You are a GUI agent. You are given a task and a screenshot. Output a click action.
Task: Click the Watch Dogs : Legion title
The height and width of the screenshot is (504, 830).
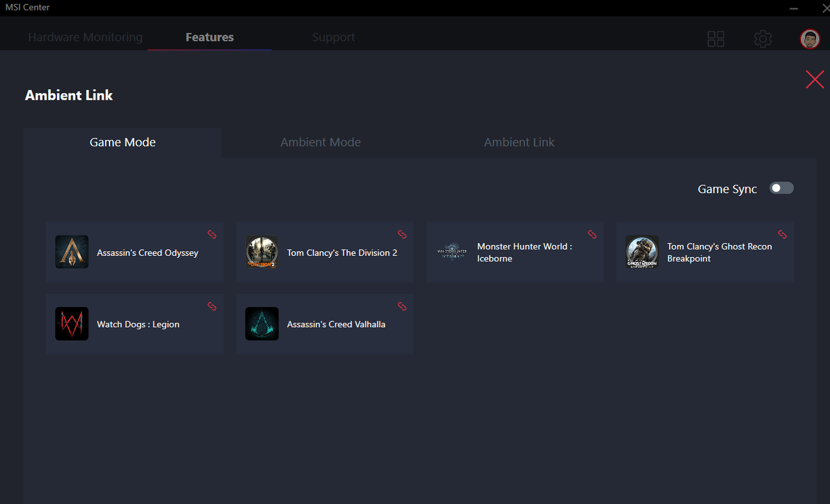[x=138, y=325]
